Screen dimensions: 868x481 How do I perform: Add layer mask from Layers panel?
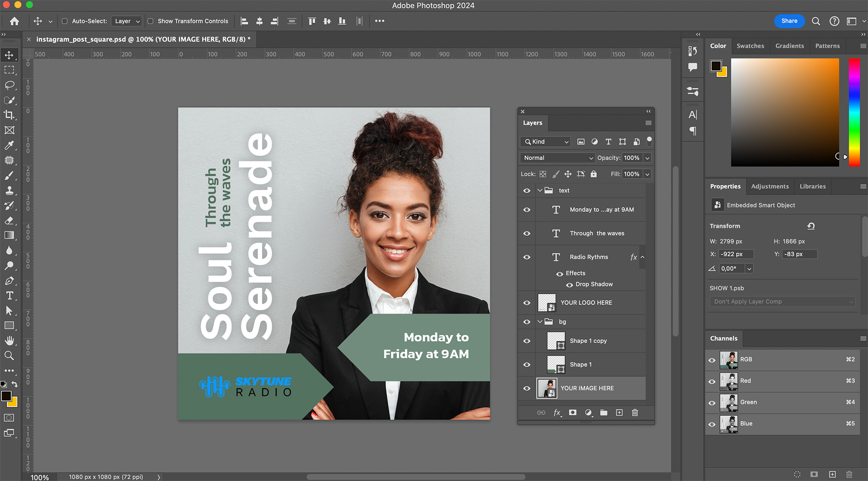tap(573, 413)
